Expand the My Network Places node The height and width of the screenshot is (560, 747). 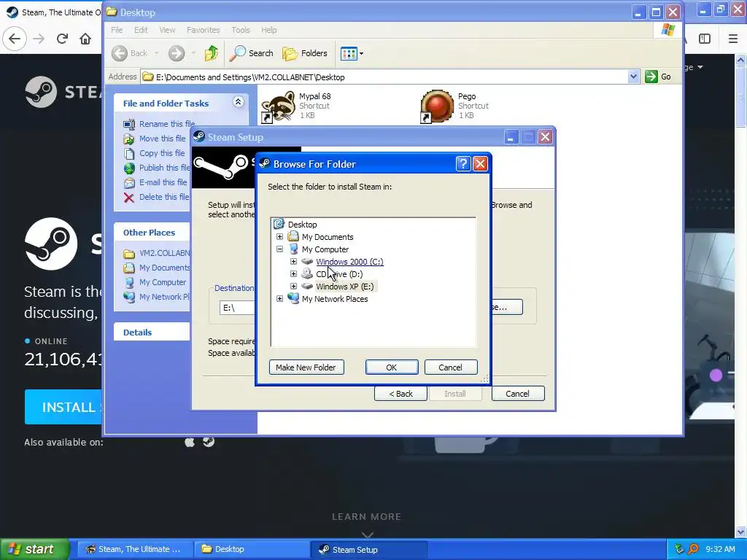[x=279, y=298]
